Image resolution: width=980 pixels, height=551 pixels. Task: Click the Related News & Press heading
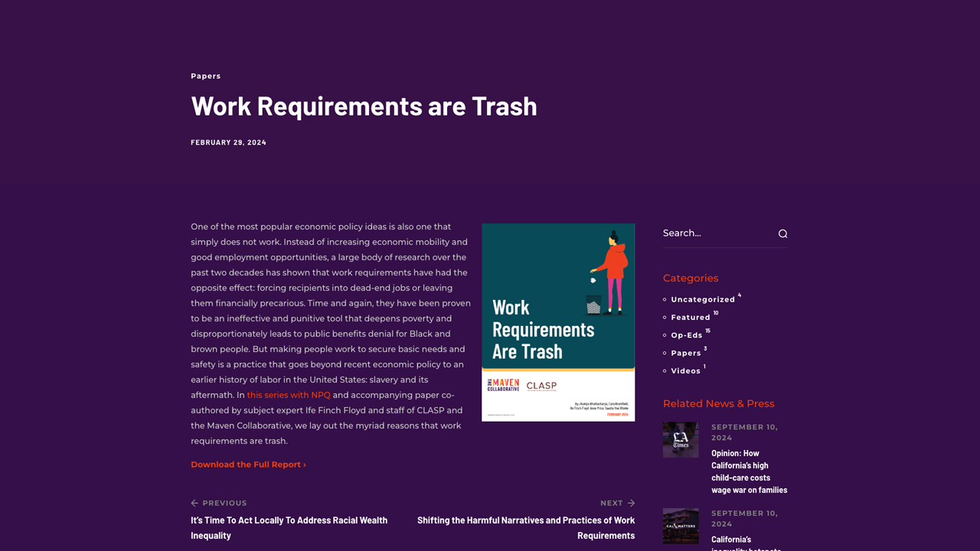[719, 403]
